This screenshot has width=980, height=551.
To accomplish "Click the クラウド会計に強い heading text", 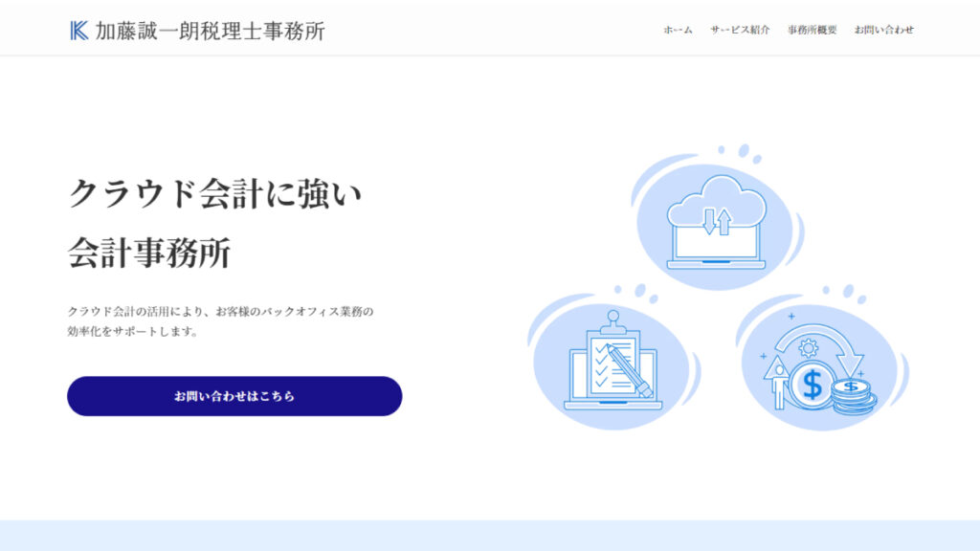I will click(x=215, y=195).
